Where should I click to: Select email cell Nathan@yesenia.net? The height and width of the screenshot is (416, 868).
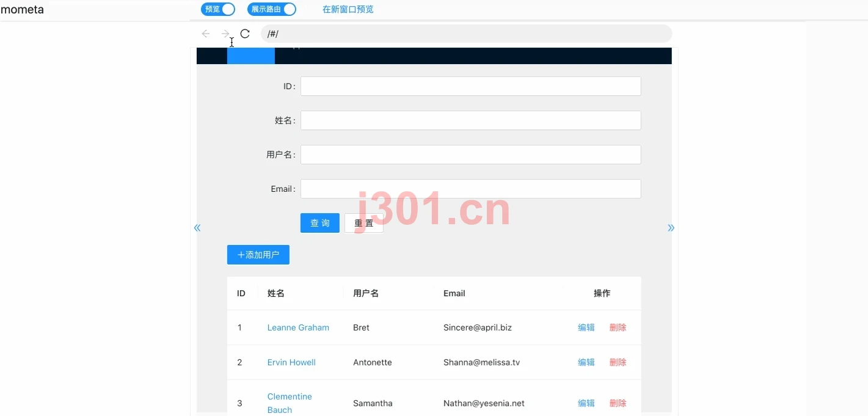(x=484, y=403)
